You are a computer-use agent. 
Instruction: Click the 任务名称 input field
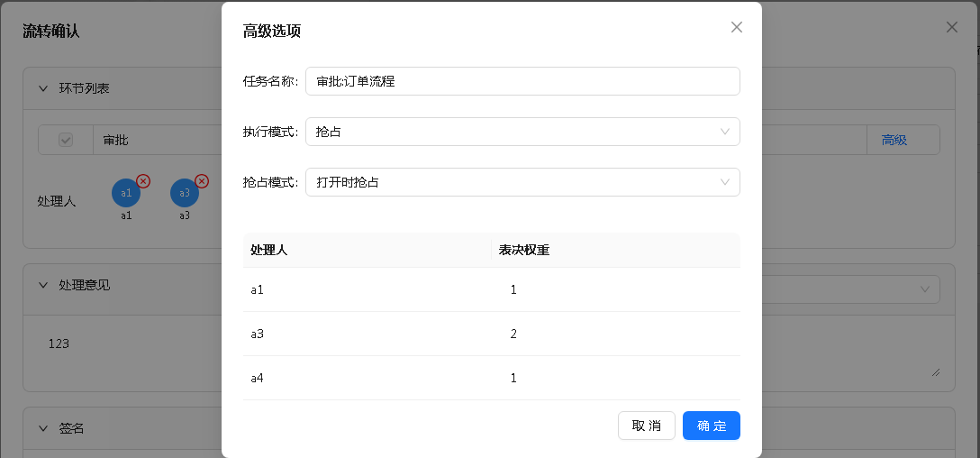click(x=522, y=81)
